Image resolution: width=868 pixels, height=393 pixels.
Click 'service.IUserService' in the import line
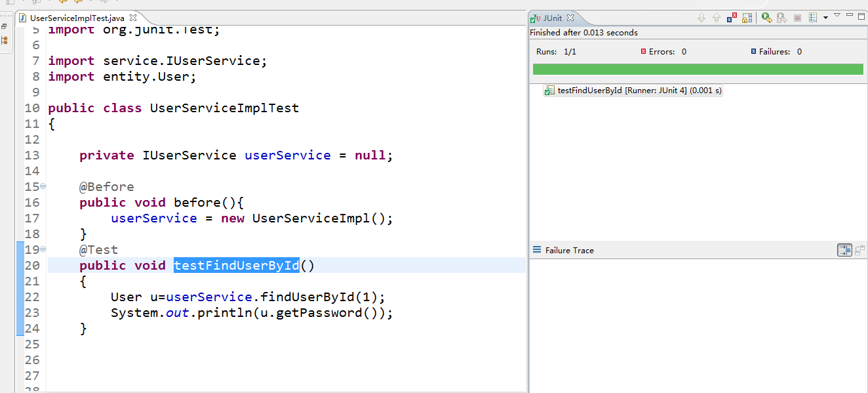182,60
